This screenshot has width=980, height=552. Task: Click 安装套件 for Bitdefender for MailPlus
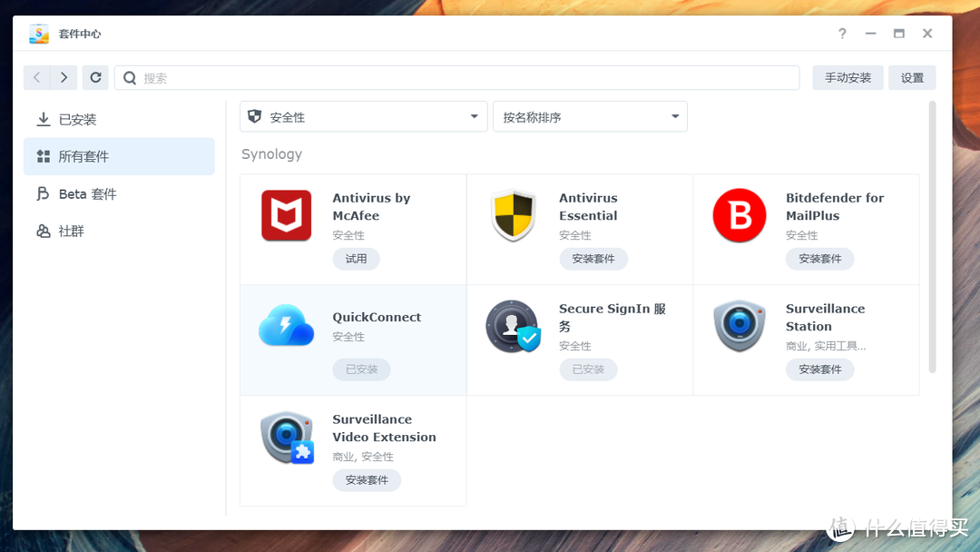point(820,259)
